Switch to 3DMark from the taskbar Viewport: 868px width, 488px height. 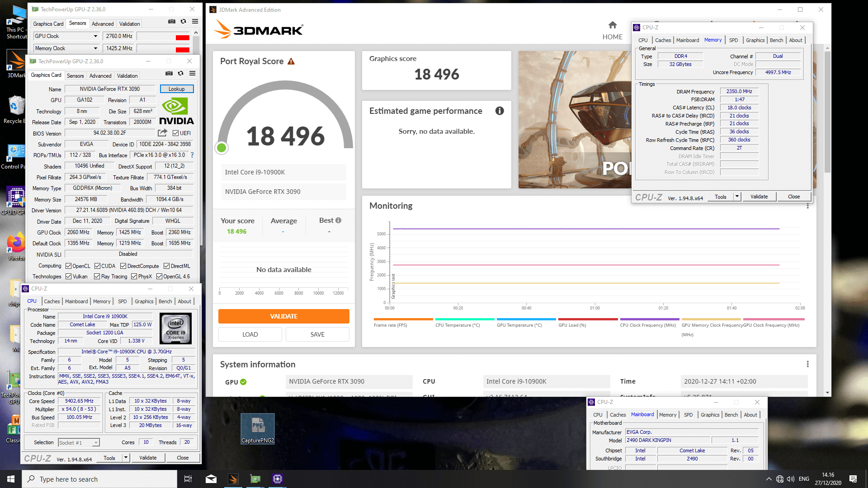point(233,479)
